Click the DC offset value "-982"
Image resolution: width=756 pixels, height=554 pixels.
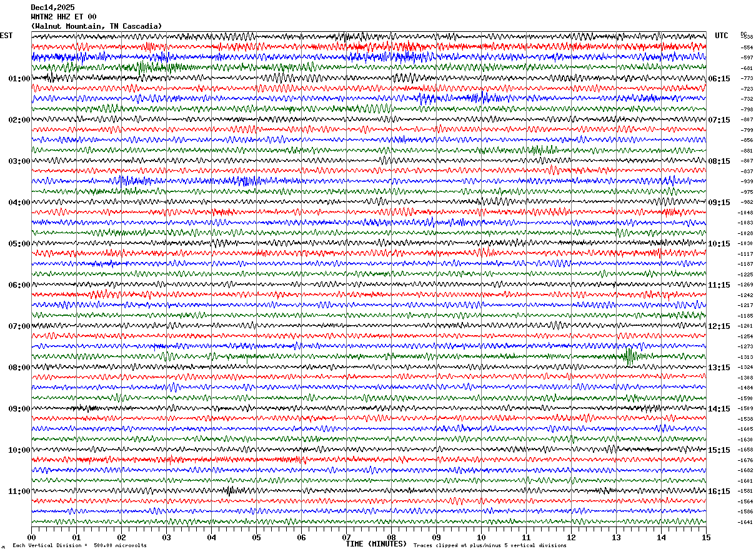tap(747, 202)
